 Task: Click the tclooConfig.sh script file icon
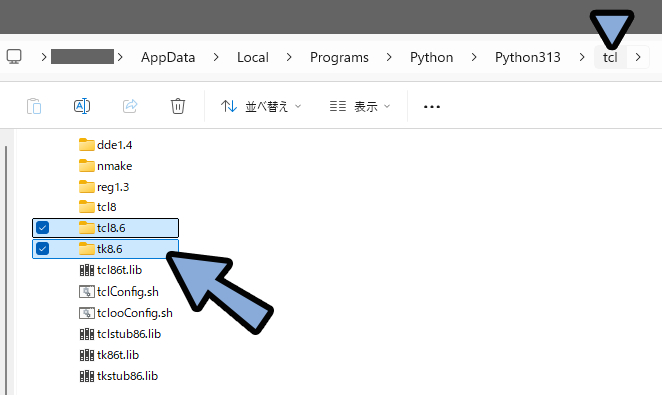pyautogui.click(x=87, y=313)
